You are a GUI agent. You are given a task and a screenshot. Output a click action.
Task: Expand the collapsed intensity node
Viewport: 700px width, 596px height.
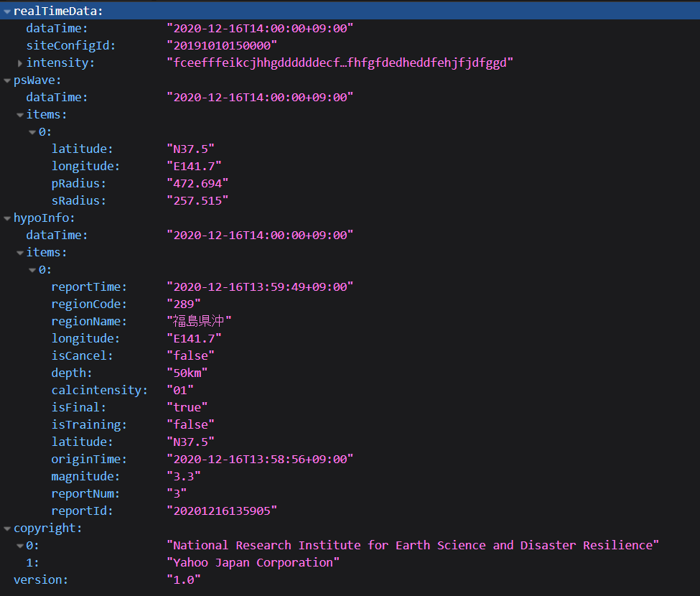coord(18,62)
